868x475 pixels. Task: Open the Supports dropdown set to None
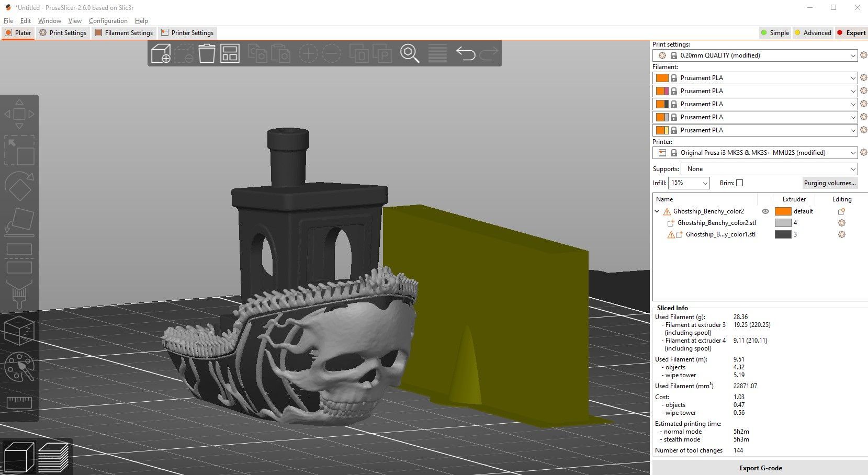click(x=769, y=169)
